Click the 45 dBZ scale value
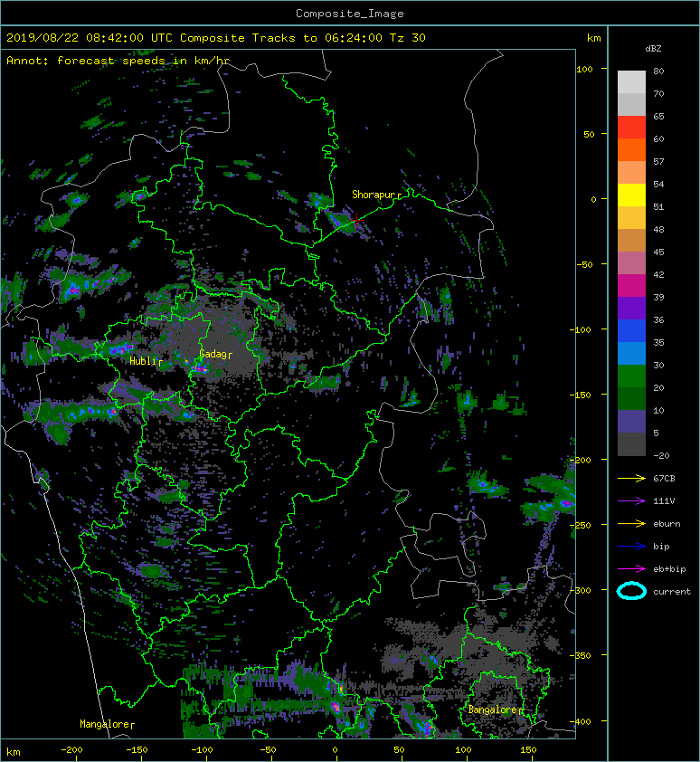Screen dimensions: 700x762 pos(658,252)
